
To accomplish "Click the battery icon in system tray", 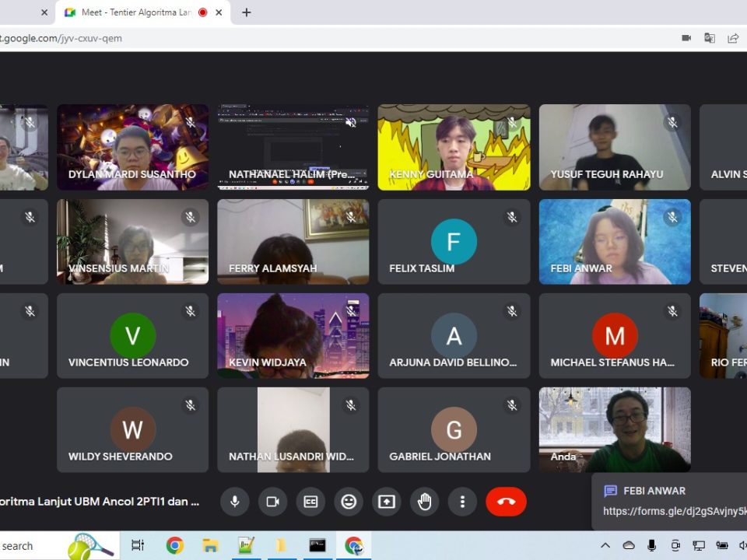I will click(722, 545).
